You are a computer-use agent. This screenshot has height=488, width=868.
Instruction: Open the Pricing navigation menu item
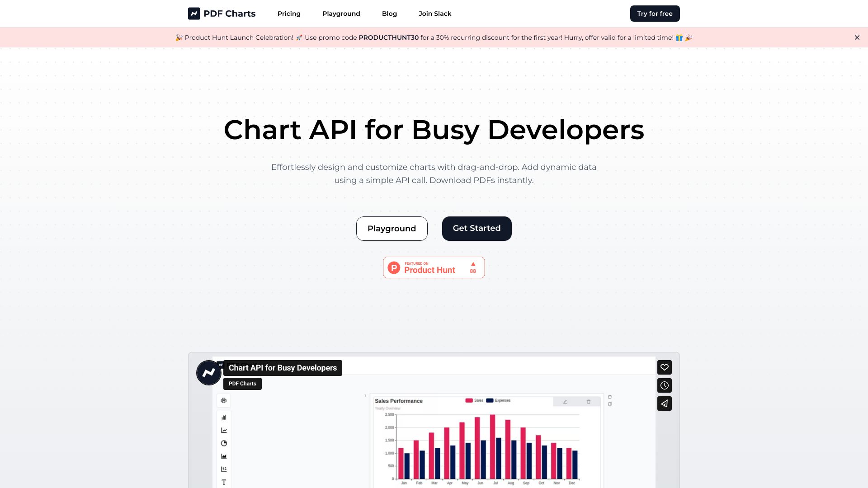289,13
